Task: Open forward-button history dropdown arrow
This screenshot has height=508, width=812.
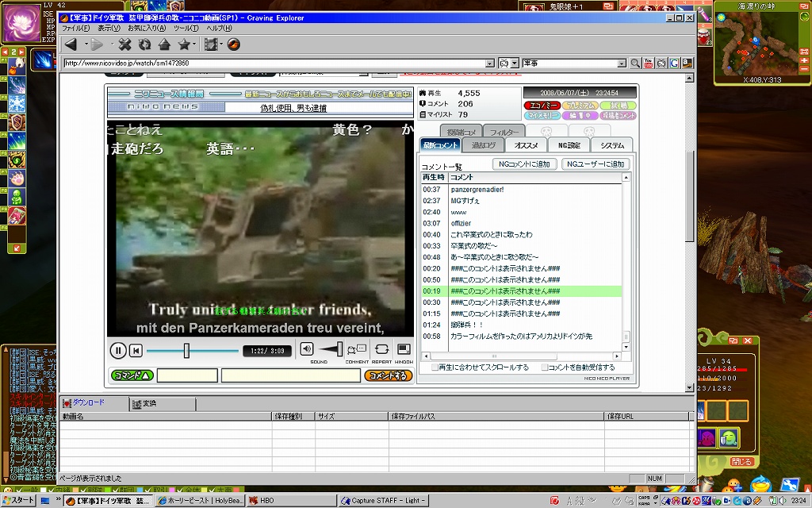Action: (x=111, y=44)
